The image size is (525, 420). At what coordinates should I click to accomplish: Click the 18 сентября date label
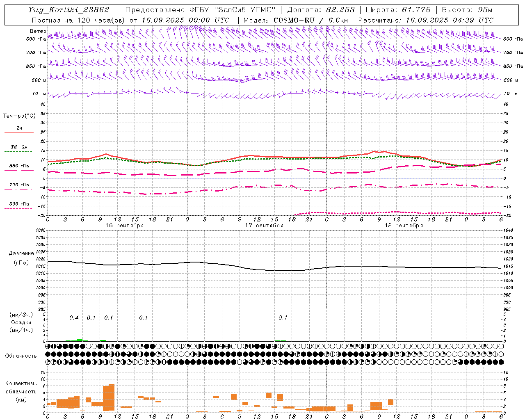(404, 226)
